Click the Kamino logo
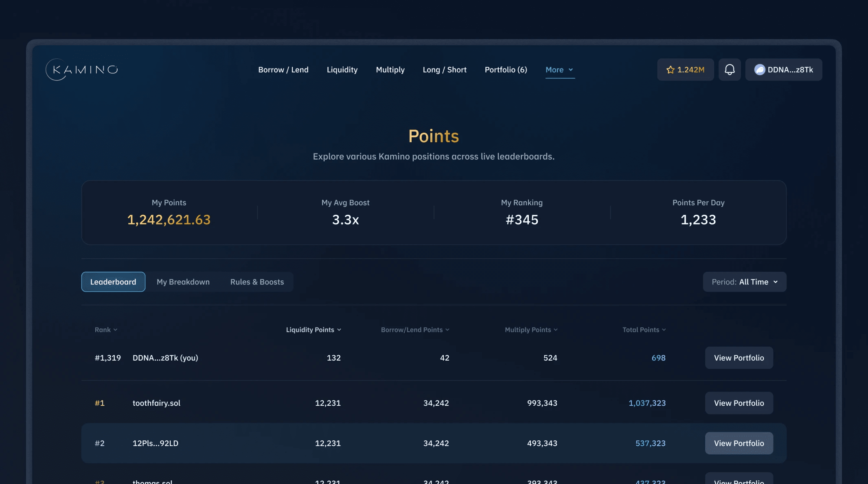This screenshot has width=868, height=484. pyautogui.click(x=82, y=70)
